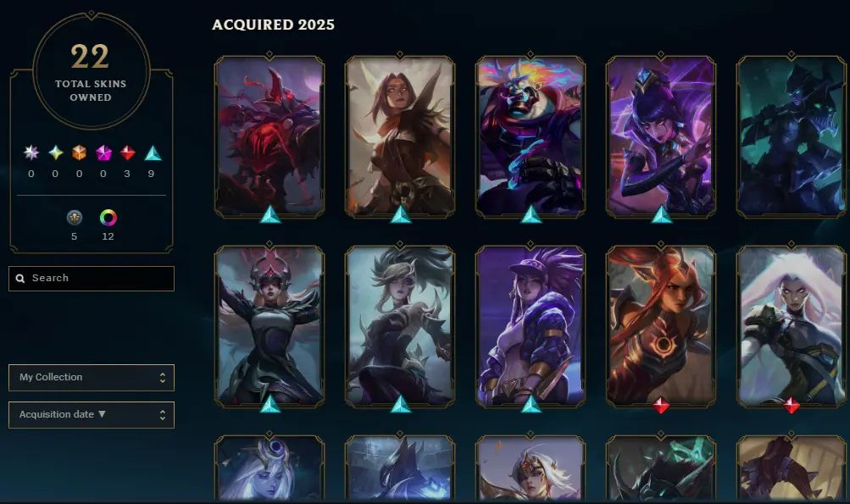Click the My Collection dropdown arrows
Viewport: 850px width, 504px height.
pos(162,378)
